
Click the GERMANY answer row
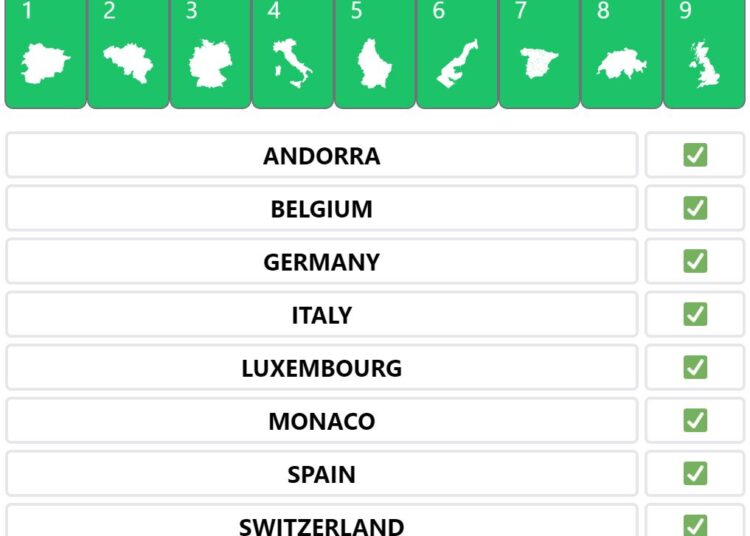(322, 262)
